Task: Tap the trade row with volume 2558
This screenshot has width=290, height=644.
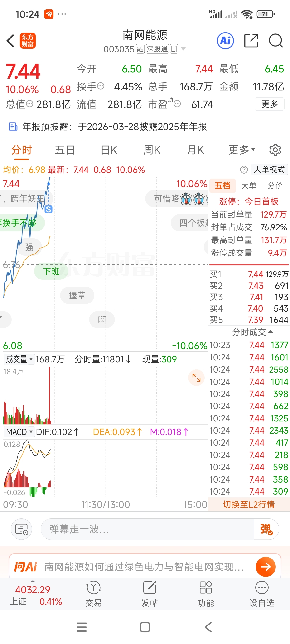Action: point(249,369)
